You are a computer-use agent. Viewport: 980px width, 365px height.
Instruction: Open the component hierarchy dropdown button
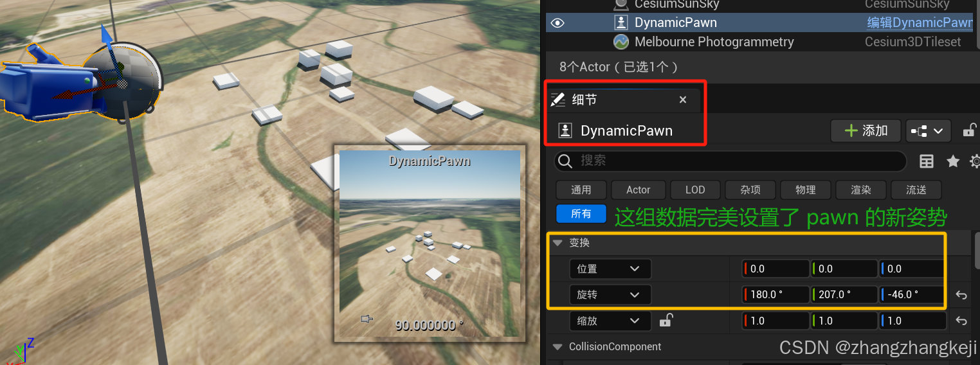[928, 130]
